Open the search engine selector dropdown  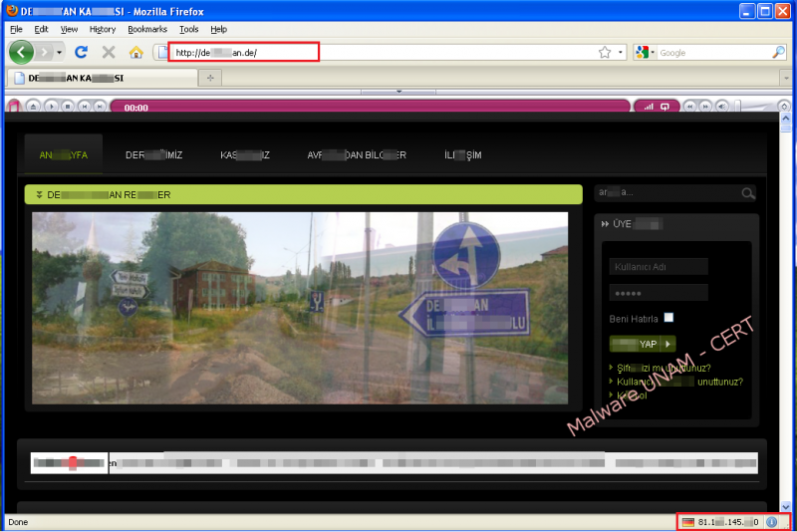[x=648, y=52]
